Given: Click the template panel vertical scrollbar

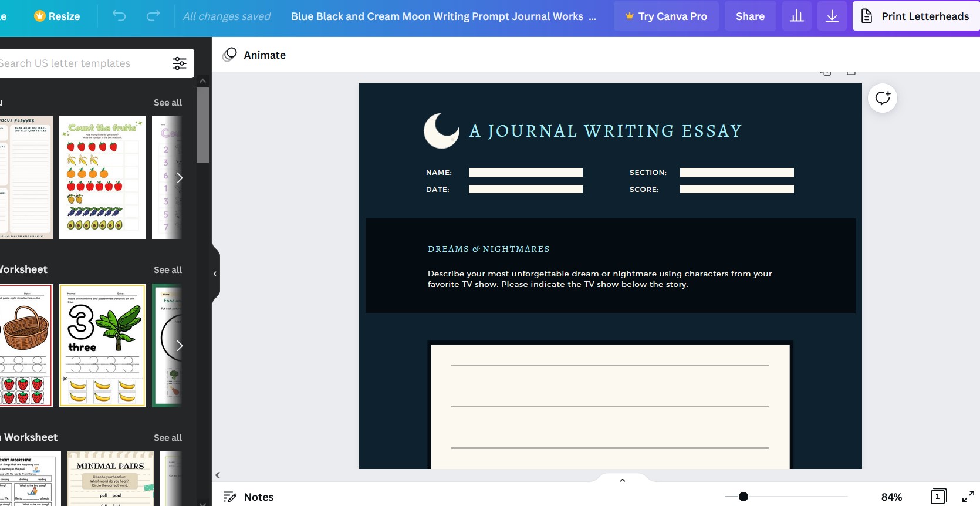Looking at the screenshot, I should pos(202,125).
